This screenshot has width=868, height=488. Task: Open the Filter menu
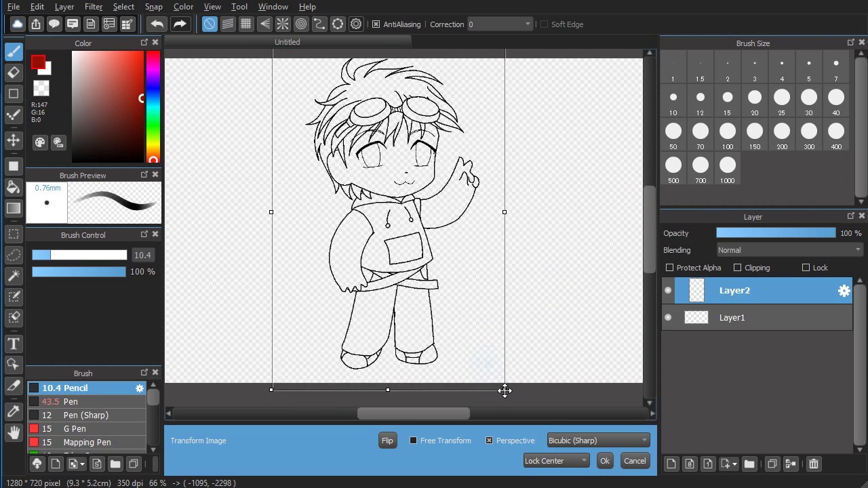[93, 6]
